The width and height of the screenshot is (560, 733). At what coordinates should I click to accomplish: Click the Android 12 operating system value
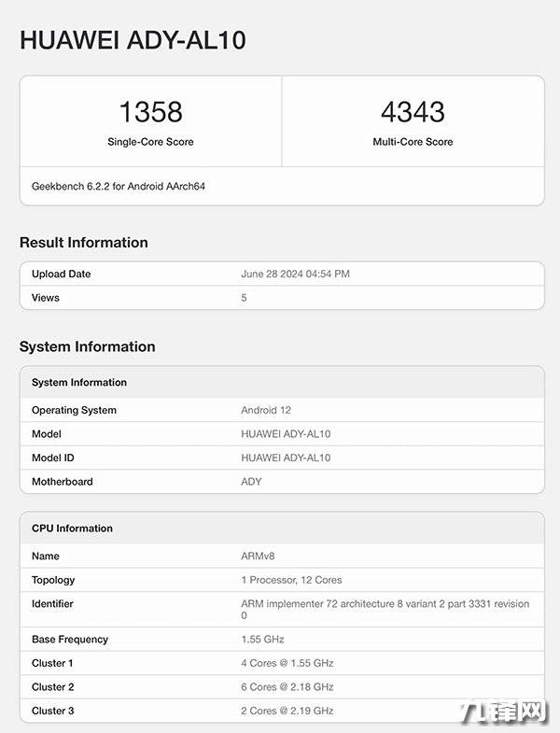266,410
